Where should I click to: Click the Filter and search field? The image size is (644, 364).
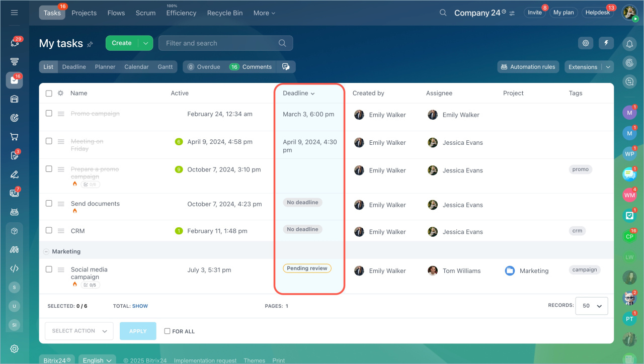[x=219, y=43]
